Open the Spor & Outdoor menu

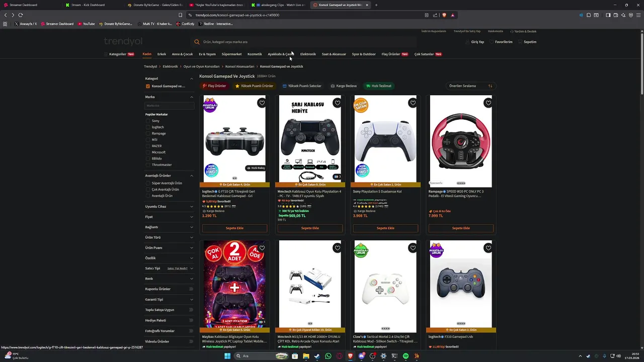(x=364, y=54)
